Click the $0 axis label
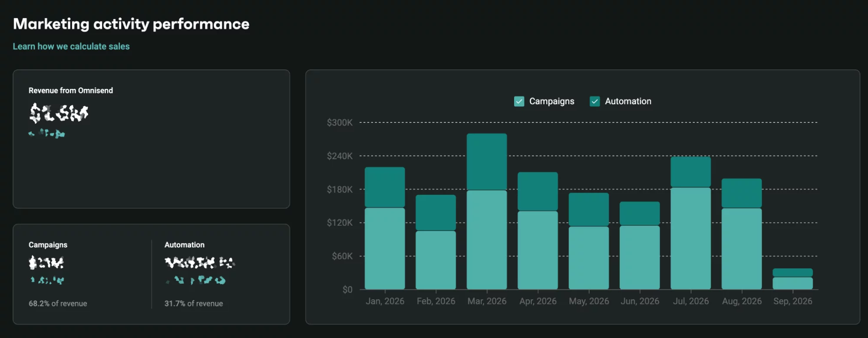868x338 pixels. pyautogui.click(x=347, y=290)
